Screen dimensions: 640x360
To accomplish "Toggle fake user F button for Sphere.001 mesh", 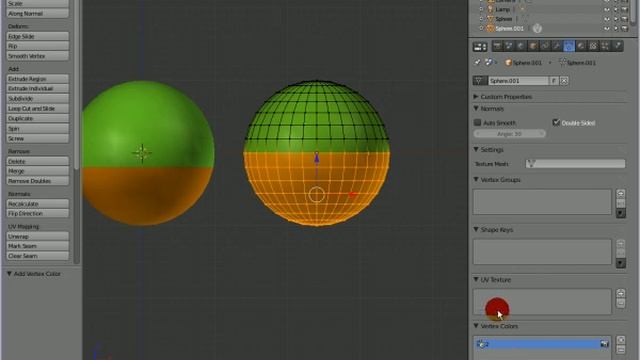I will point(553,81).
